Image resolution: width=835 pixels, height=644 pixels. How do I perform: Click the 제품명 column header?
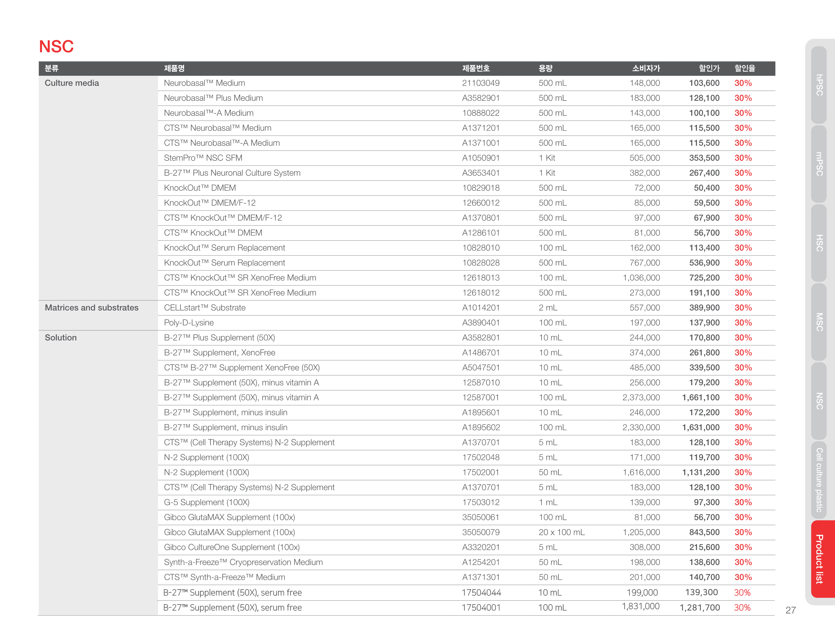(x=174, y=68)
